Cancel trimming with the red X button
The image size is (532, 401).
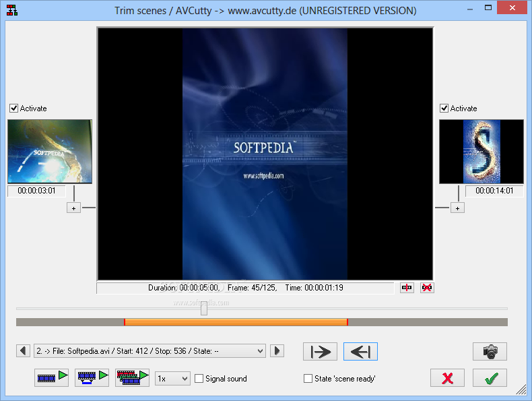click(x=447, y=378)
